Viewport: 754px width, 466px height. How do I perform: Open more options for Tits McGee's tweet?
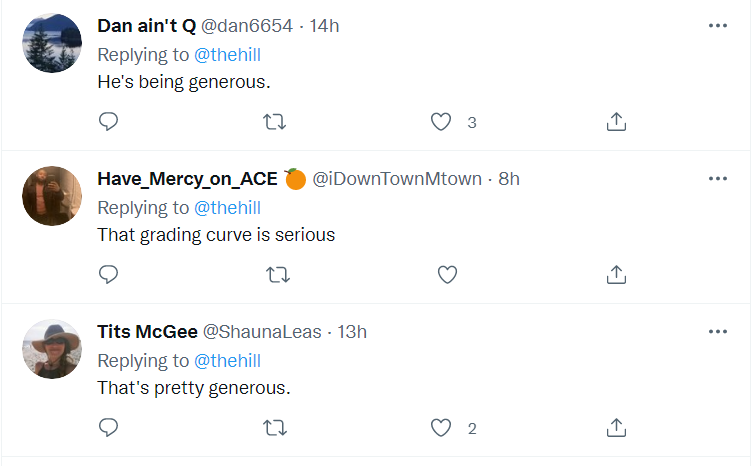717,332
